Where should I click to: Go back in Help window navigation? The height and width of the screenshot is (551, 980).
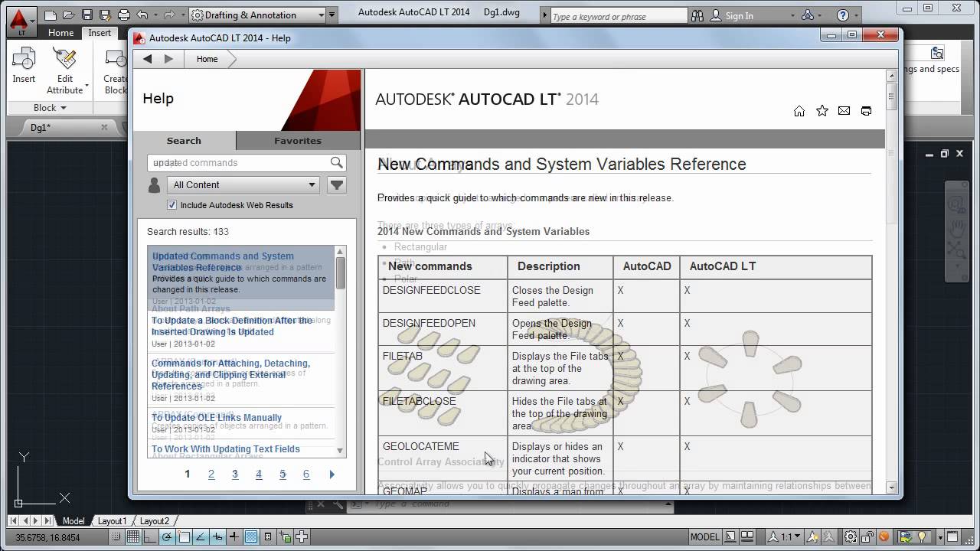[148, 59]
